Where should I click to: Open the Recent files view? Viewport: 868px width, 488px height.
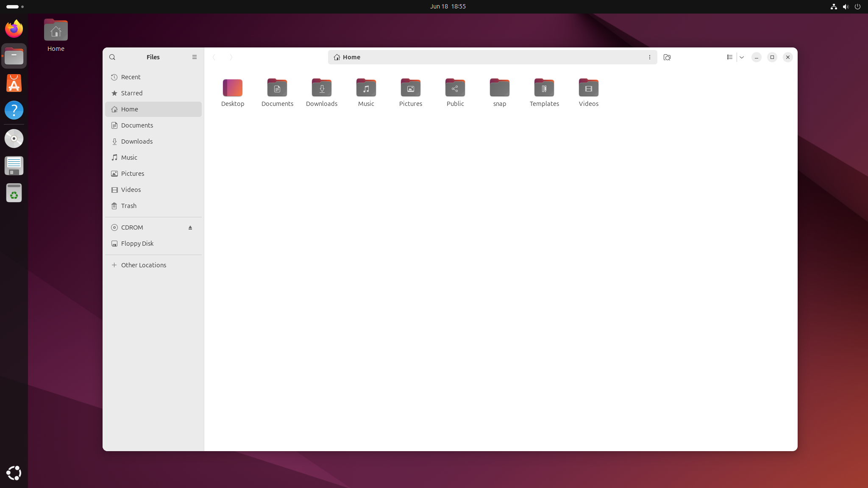(x=131, y=77)
